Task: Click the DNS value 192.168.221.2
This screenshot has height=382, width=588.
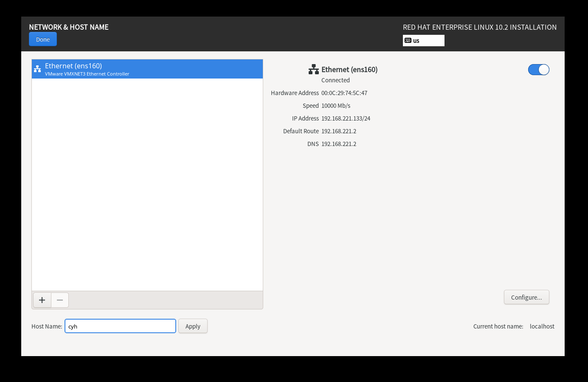Action: click(x=339, y=144)
